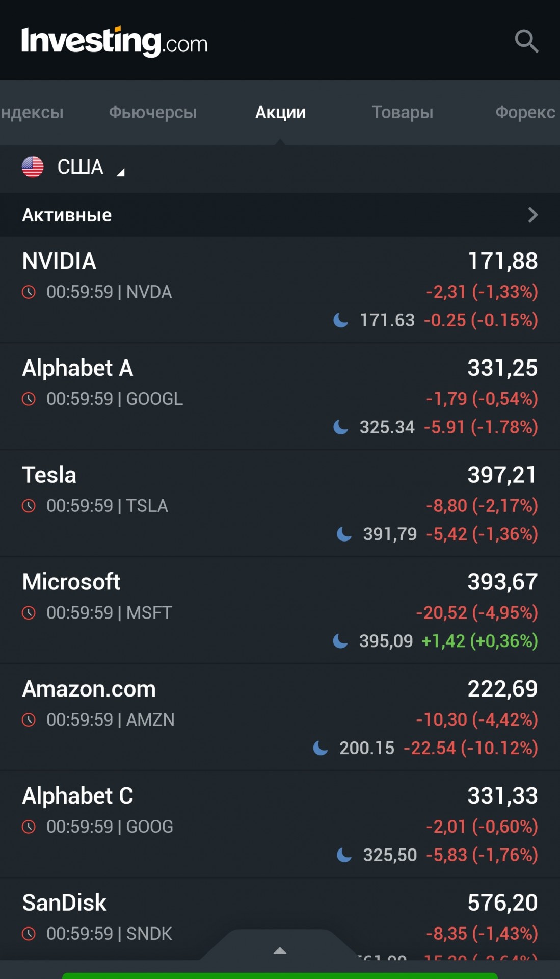This screenshot has height=979, width=560.
Task: Tap Amazon.com's after-hours moon icon
Action: click(x=321, y=748)
